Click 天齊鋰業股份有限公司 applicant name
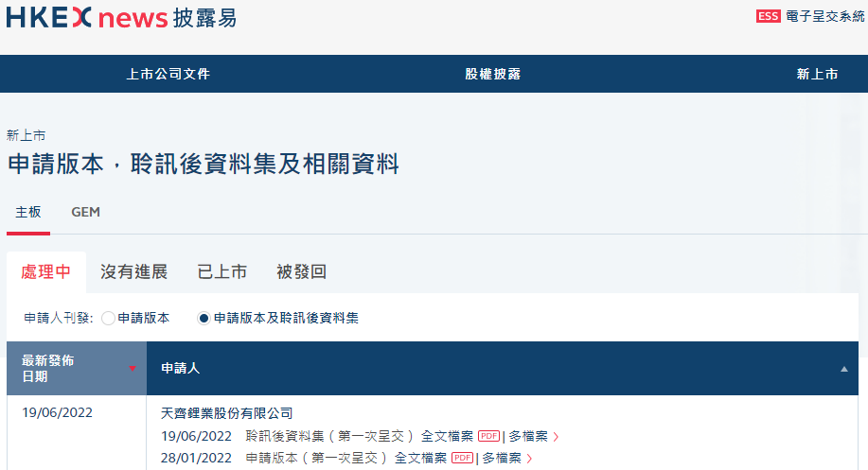 pyautogui.click(x=227, y=413)
